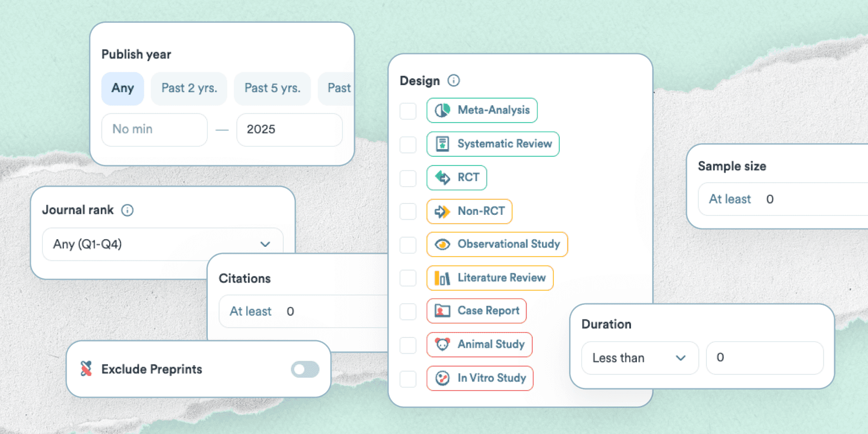Click the Citations At least field
Image resolution: width=868 pixels, height=434 pixels.
pyautogui.click(x=304, y=311)
